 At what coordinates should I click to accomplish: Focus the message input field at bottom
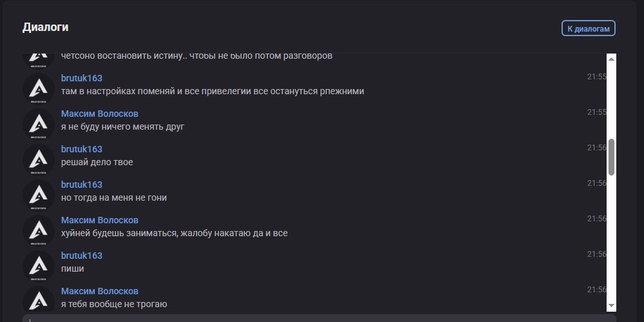click(x=319, y=318)
